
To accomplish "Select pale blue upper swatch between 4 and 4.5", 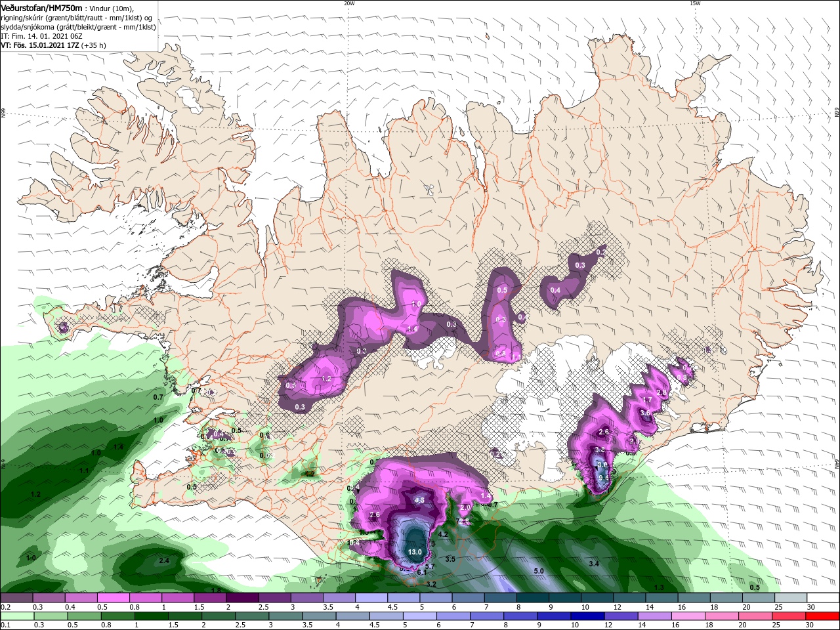I will [371, 598].
